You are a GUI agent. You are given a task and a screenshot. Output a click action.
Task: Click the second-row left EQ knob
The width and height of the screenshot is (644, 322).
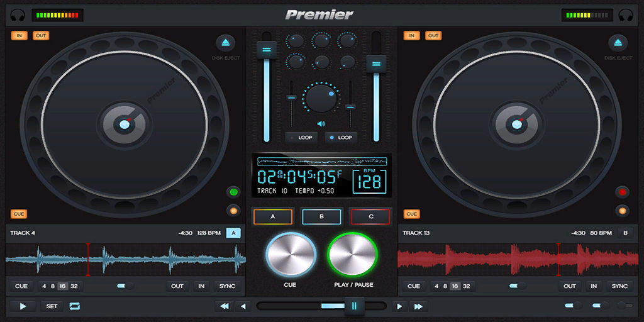[296, 62]
